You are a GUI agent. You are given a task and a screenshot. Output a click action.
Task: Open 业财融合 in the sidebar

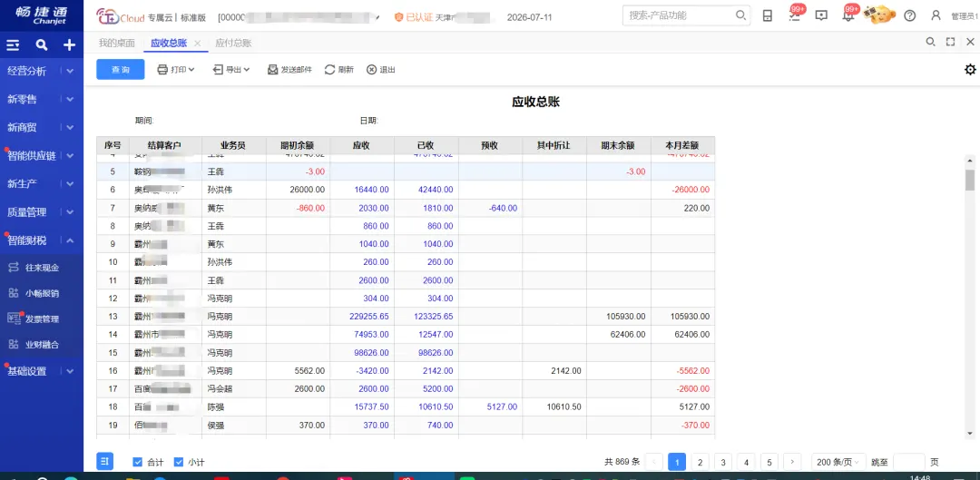pos(42,345)
